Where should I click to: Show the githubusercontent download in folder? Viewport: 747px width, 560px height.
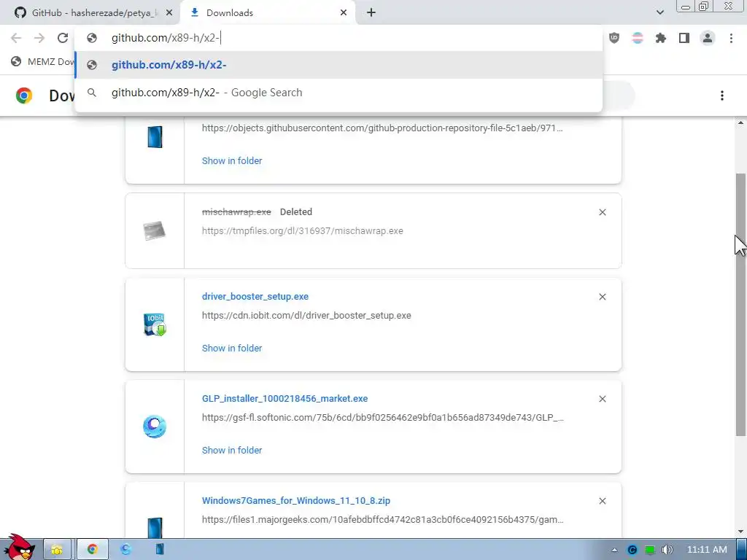tap(232, 161)
